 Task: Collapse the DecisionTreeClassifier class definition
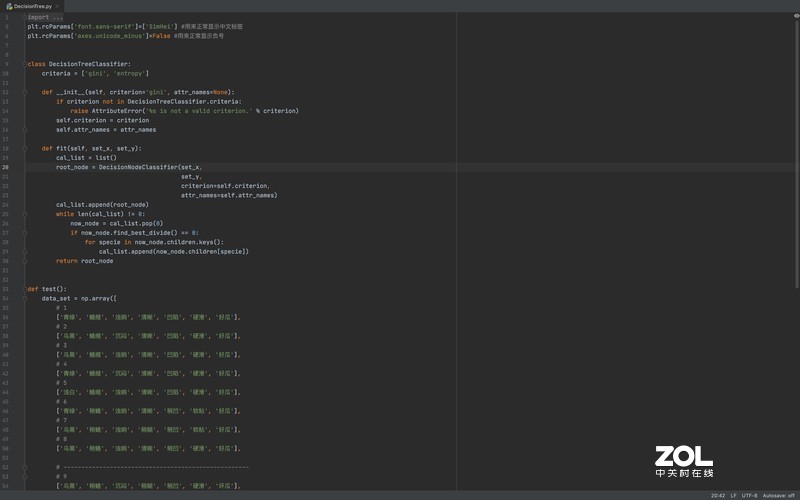[x=24, y=64]
